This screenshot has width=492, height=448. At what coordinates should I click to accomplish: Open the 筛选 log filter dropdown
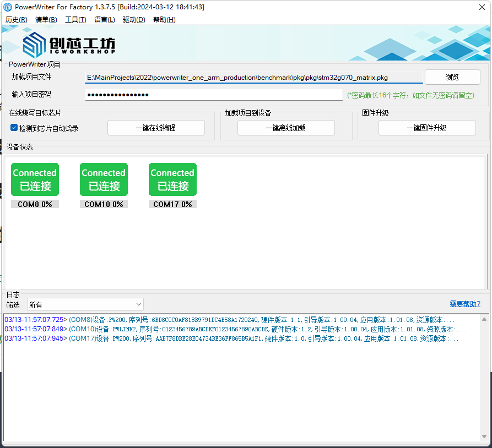(x=85, y=304)
